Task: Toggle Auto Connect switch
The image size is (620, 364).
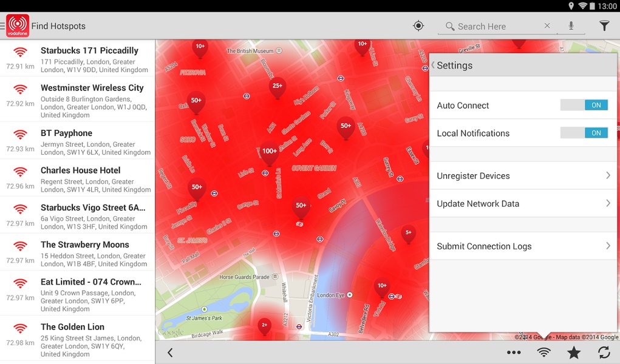Action: pyautogui.click(x=584, y=105)
